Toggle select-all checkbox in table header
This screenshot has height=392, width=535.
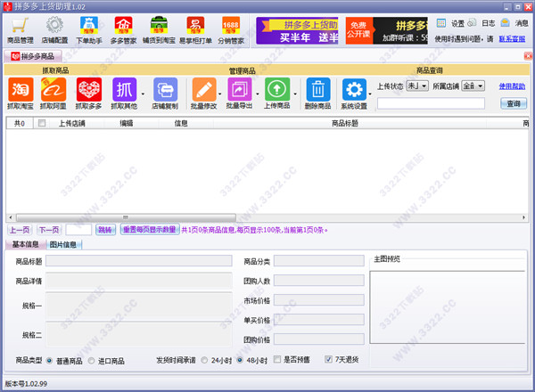[x=42, y=123]
